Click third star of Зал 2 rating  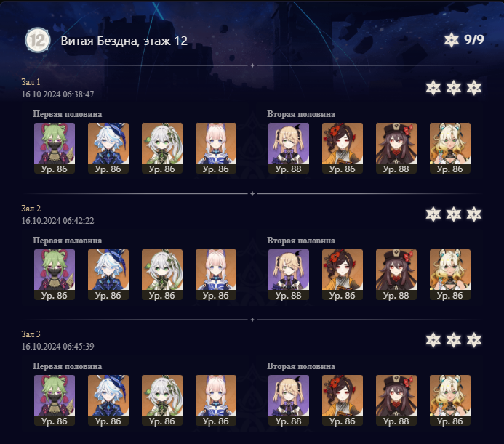(x=473, y=214)
